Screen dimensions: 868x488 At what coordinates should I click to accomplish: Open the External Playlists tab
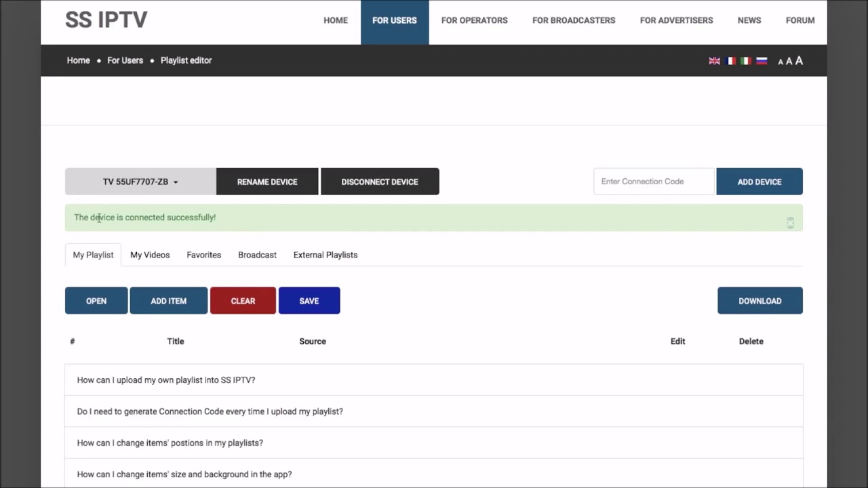click(325, 255)
